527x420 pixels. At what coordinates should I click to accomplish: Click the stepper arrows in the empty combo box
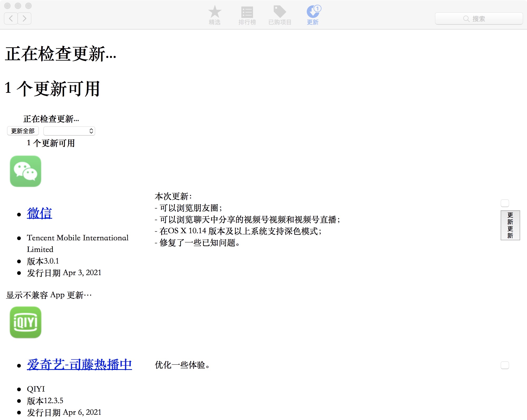91,131
